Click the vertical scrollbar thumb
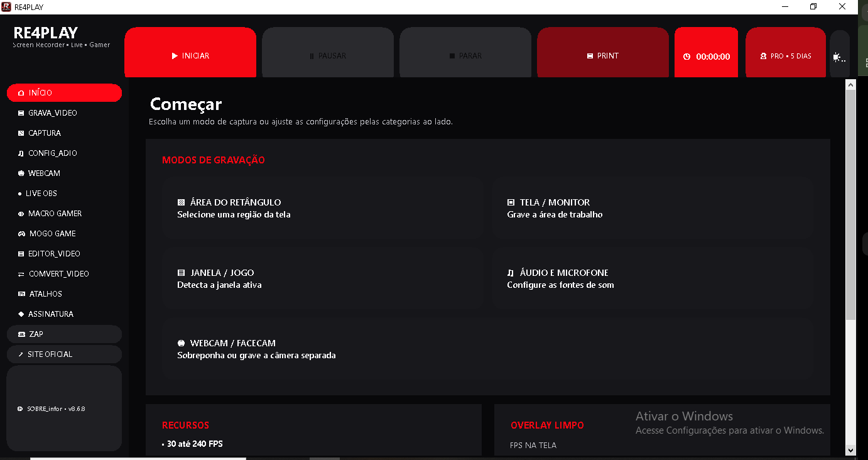Viewport: 868px width, 460px height. 851,205
